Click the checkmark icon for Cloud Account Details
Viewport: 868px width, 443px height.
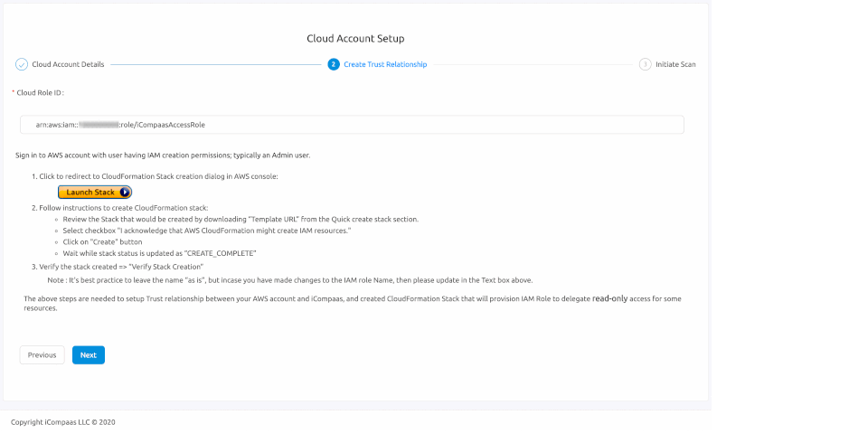(22, 64)
